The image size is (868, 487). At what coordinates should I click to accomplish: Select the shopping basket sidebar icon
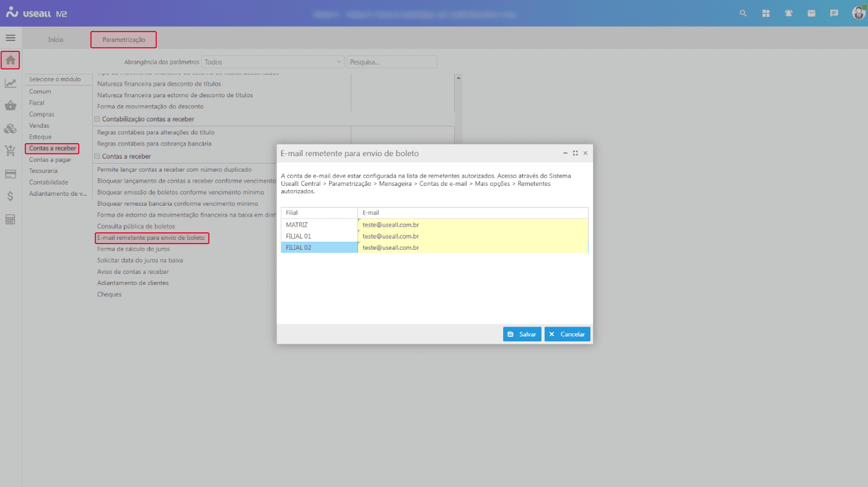(11, 106)
